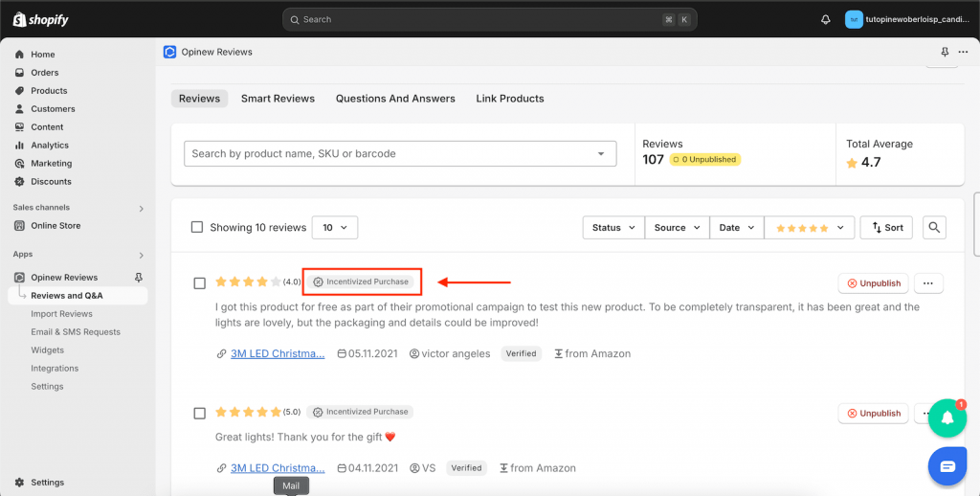Open the Source filter dropdown
This screenshot has height=496, width=980.
coord(676,228)
